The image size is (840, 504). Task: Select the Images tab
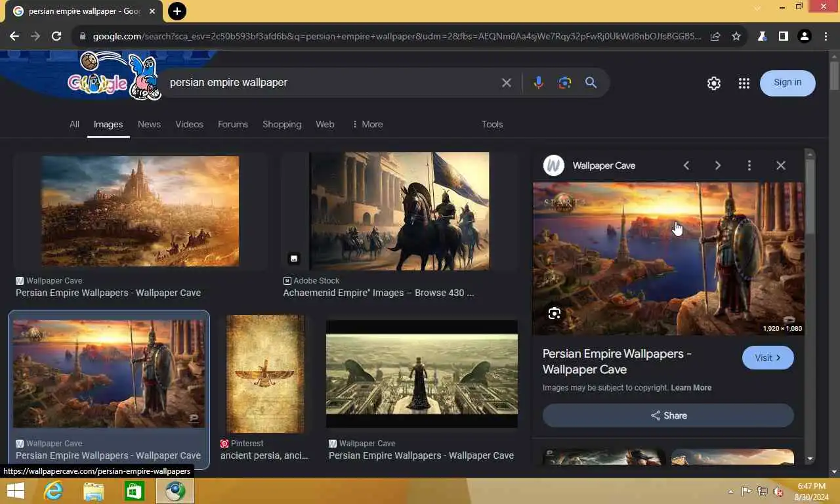[108, 124]
